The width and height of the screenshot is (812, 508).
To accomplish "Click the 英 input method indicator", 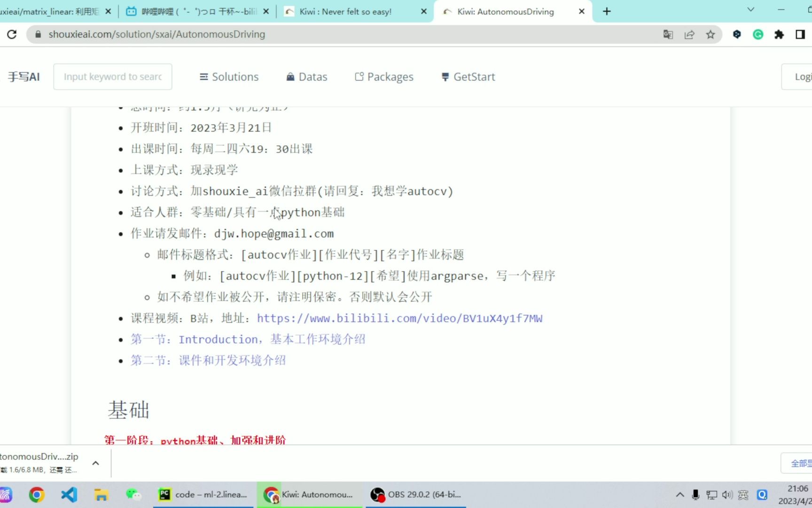I will pyautogui.click(x=743, y=495).
